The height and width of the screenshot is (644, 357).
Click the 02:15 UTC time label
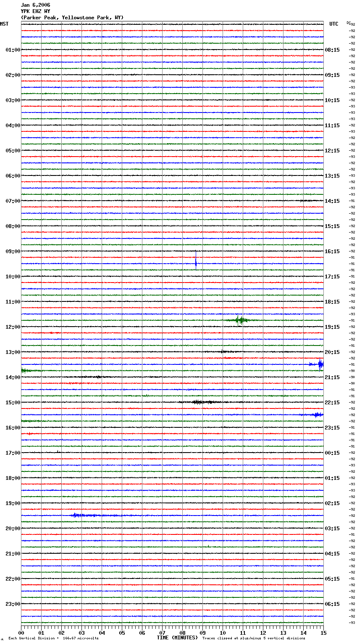(332, 503)
